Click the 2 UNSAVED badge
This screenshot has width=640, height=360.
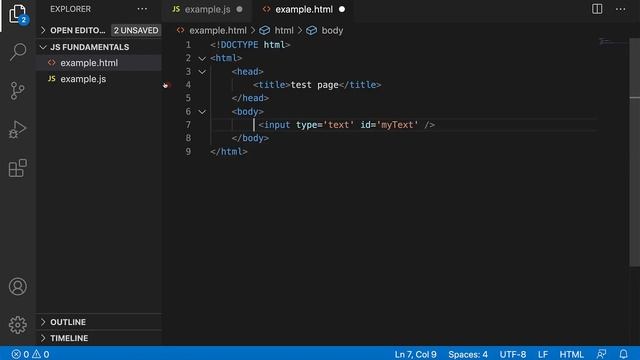136,31
